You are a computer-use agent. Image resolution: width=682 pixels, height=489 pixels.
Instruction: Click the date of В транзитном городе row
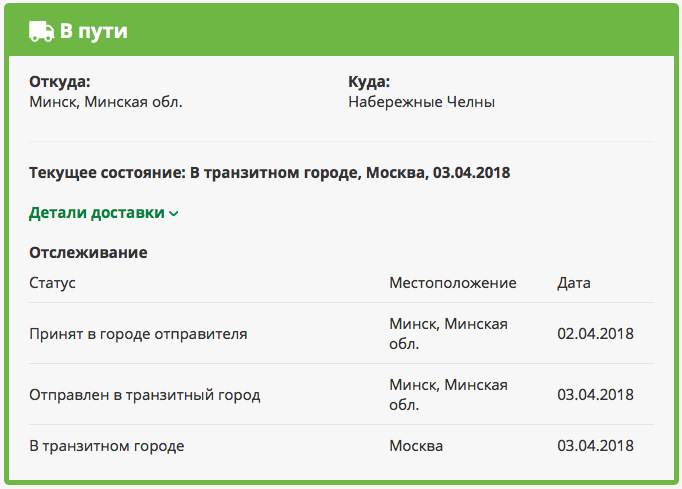tap(595, 445)
